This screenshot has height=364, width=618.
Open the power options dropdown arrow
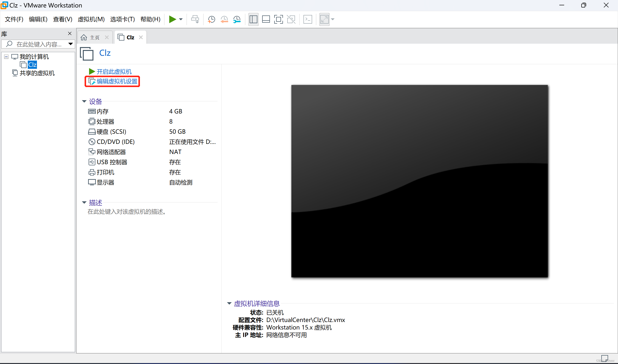click(x=181, y=19)
